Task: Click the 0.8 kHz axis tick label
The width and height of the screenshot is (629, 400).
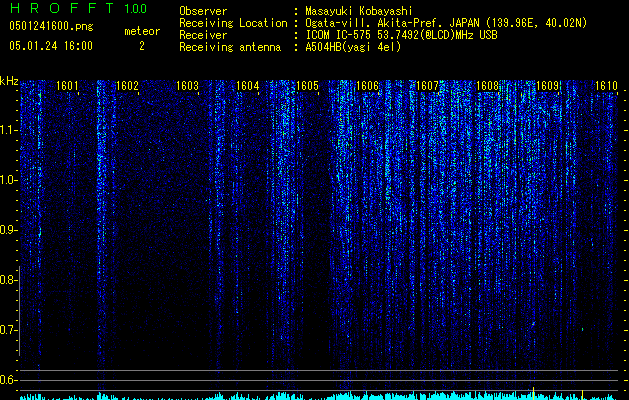Action: pyautogui.click(x=8, y=280)
